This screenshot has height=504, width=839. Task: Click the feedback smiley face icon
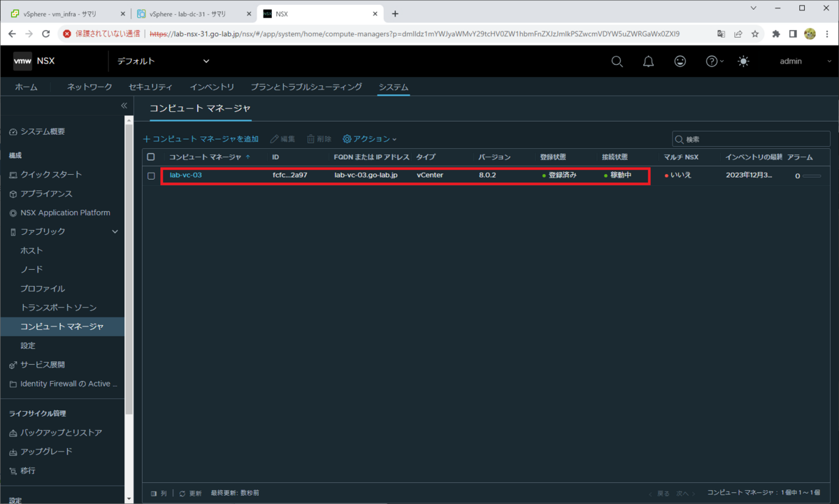(680, 62)
